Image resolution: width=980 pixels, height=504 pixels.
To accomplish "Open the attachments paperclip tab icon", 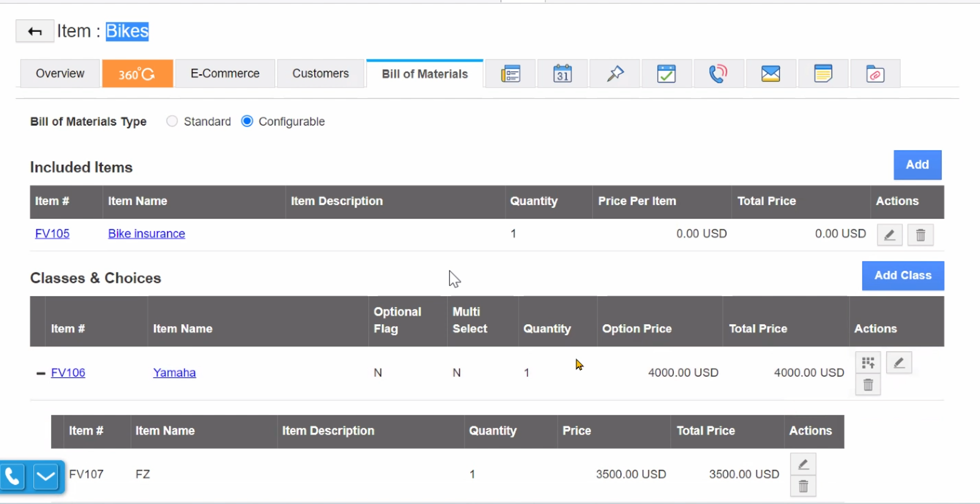I will pos(875,73).
